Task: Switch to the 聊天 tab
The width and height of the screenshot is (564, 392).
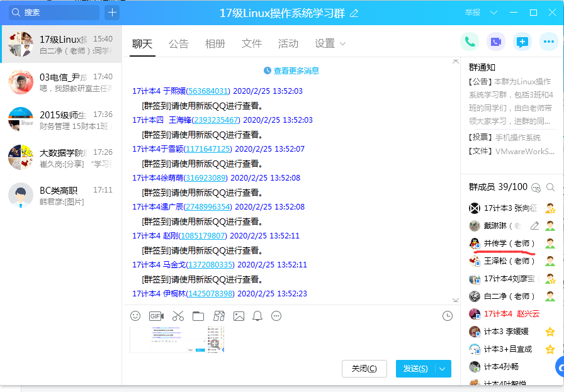Action: click(142, 44)
